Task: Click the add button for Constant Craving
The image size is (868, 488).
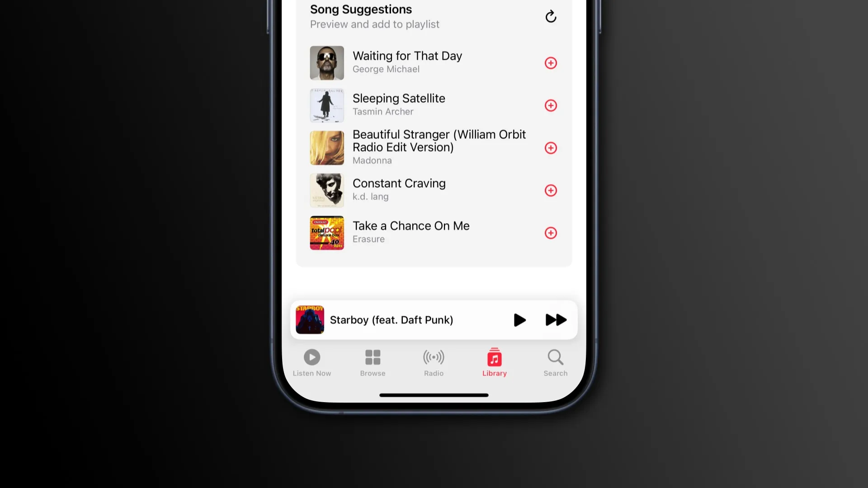Action: (x=550, y=190)
